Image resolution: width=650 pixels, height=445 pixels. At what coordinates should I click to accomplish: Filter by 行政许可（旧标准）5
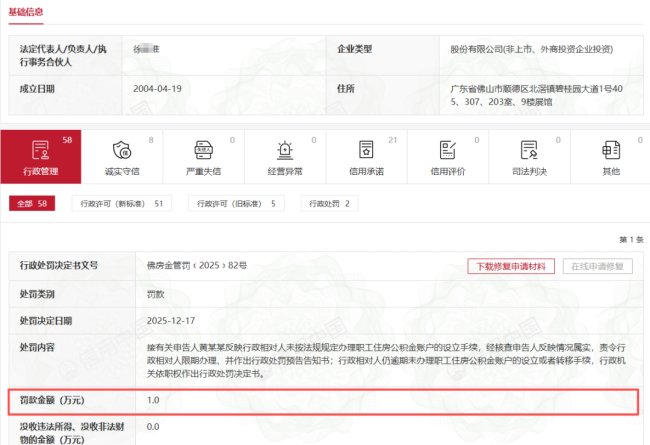(234, 204)
